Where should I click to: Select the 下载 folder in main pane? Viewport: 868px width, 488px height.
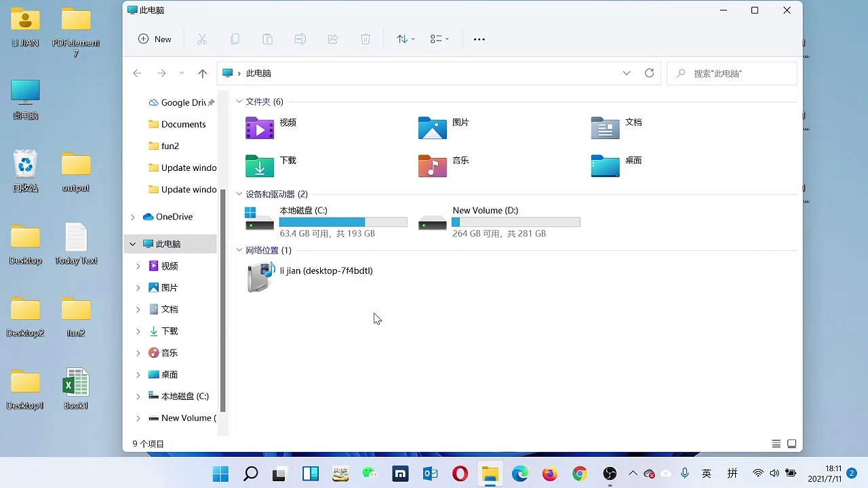pyautogui.click(x=271, y=165)
